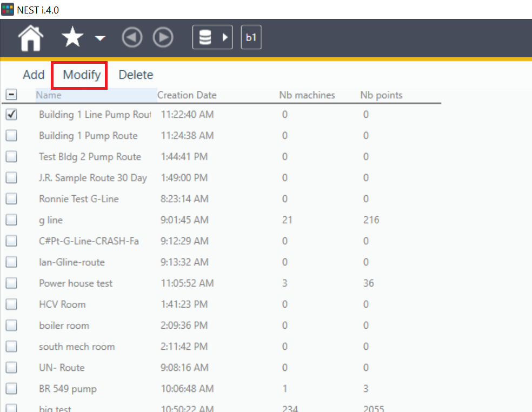The width and height of the screenshot is (532, 412).
Task: Select the Test Bldg 2 Pump Route name
Action: [90, 157]
